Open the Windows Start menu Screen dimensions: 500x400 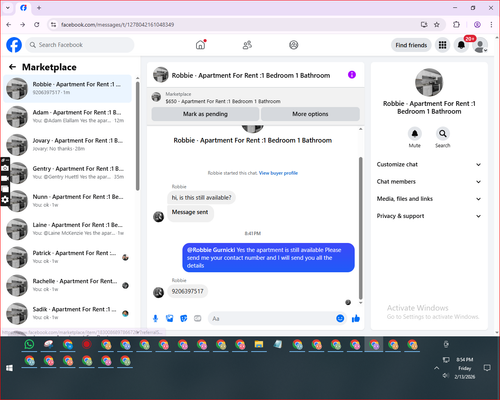coord(9,368)
